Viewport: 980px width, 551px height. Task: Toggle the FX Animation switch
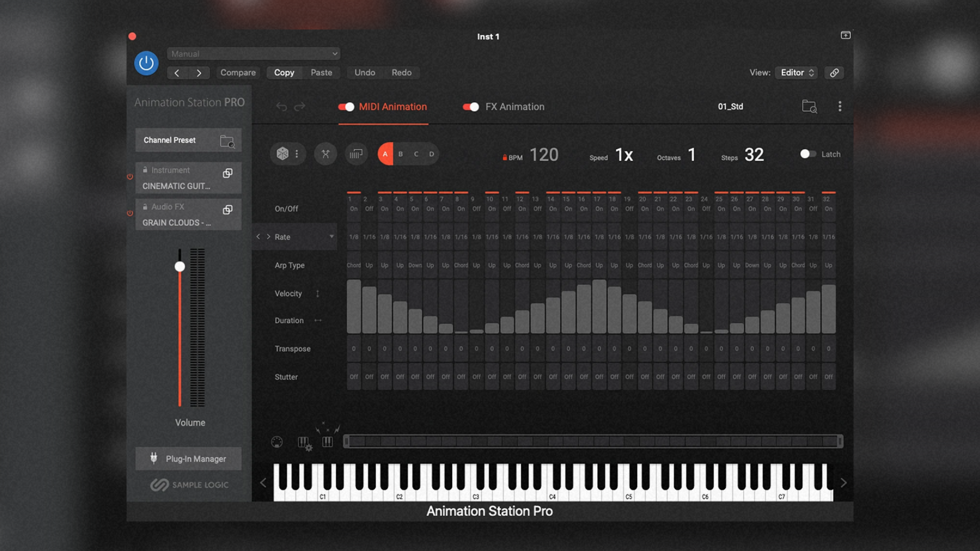[x=471, y=107]
